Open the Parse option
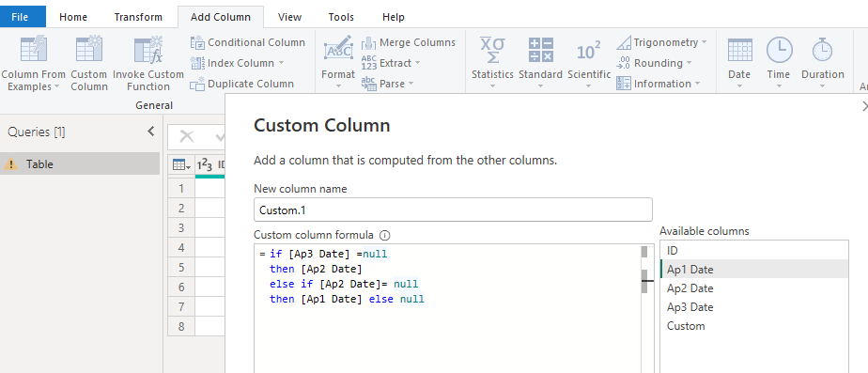This screenshot has height=373, width=868. [x=387, y=84]
